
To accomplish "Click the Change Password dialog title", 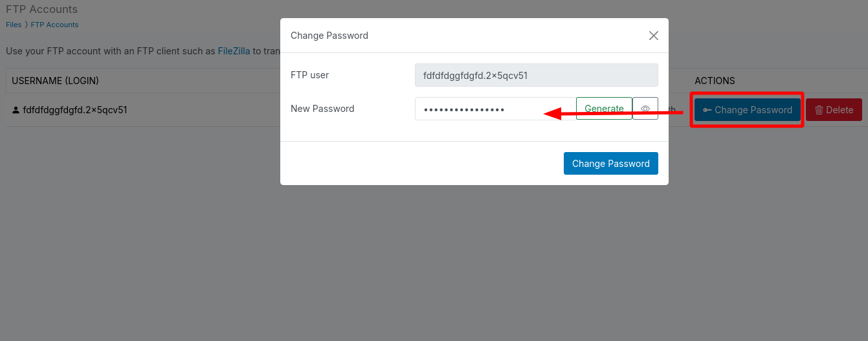I will coord(329,36).
